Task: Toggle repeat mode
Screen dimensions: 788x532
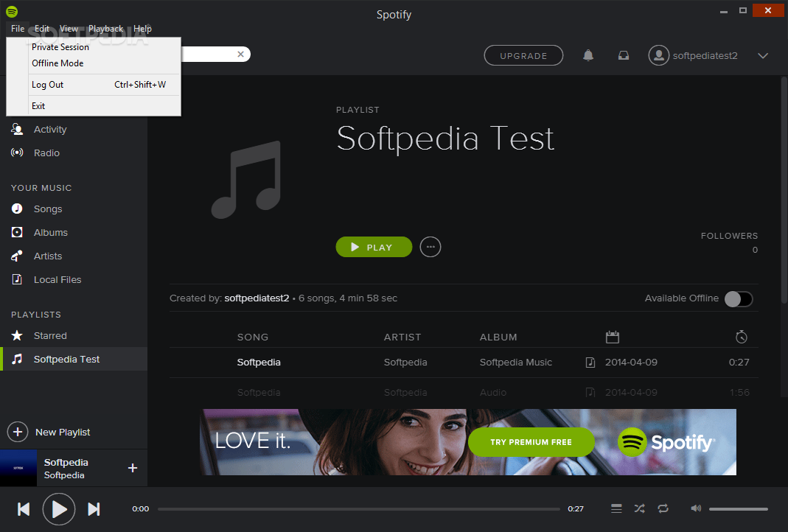Action: click(x=663, y=509)
